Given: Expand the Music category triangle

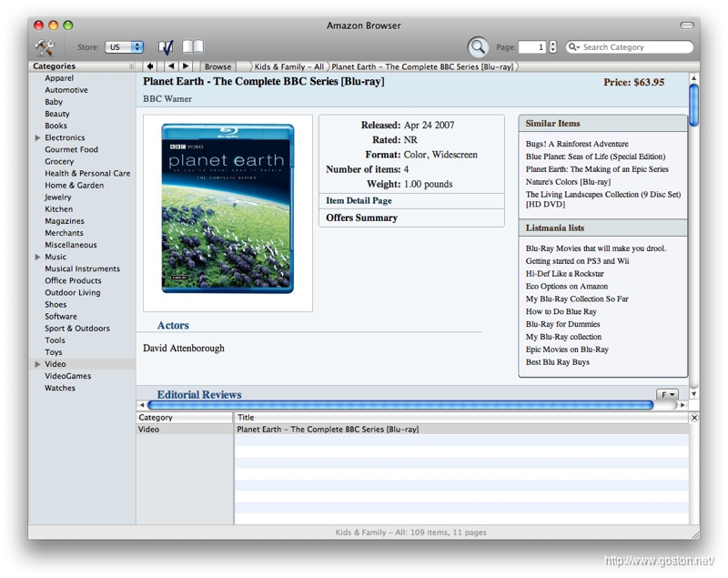Looking at the screenshot, I should click(x=37, y=258).
